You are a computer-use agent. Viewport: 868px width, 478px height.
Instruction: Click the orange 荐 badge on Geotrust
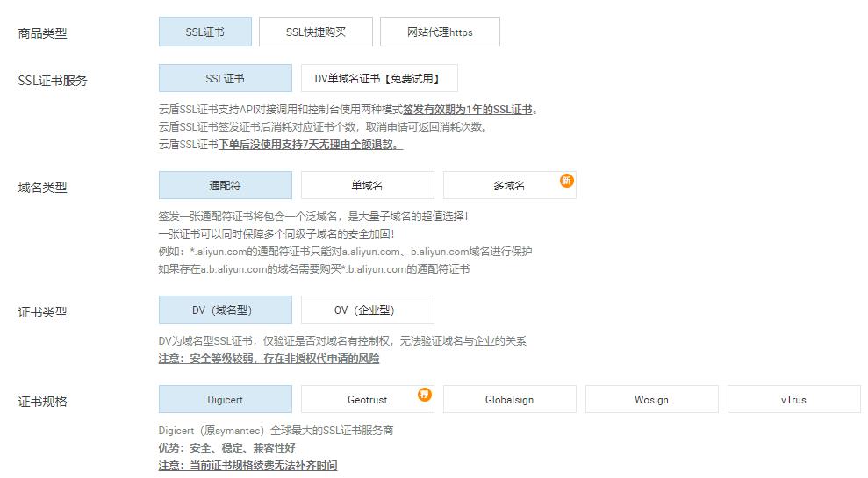tap(425, 395)
